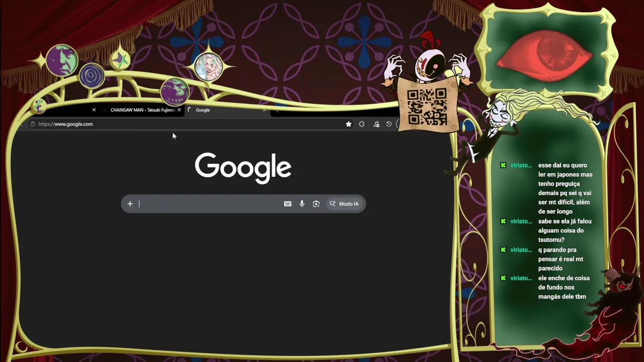This screenshot has height=362, width=644.
Task: Click the Kick badge beside the "ele enche de" message
Action: [503, 278]
